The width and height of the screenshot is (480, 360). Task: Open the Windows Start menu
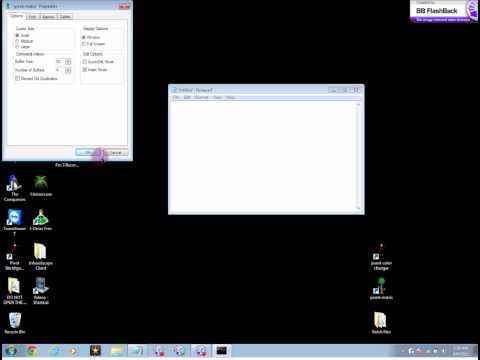coord(11,351)
